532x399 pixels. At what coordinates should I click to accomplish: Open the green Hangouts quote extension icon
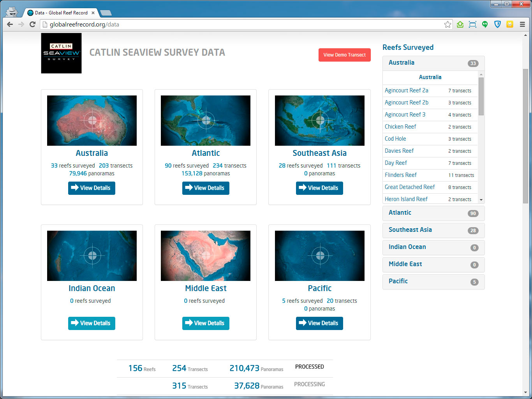click(x=485, y=25)
